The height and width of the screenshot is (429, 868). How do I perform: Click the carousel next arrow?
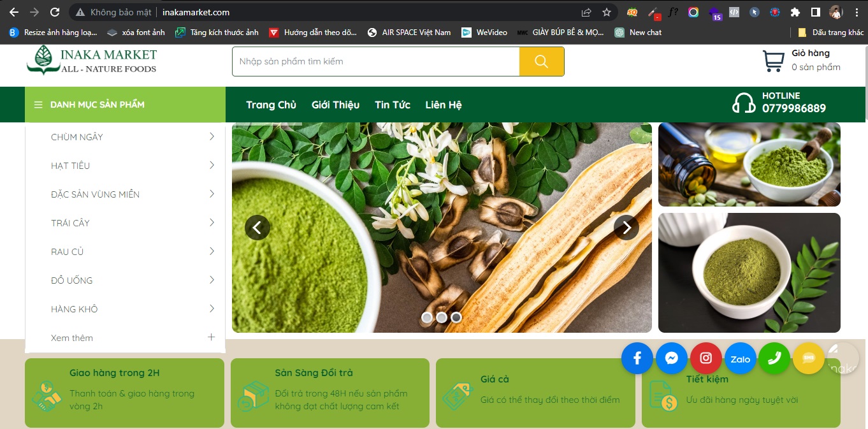pyautogui.click(x=626, y=228)
